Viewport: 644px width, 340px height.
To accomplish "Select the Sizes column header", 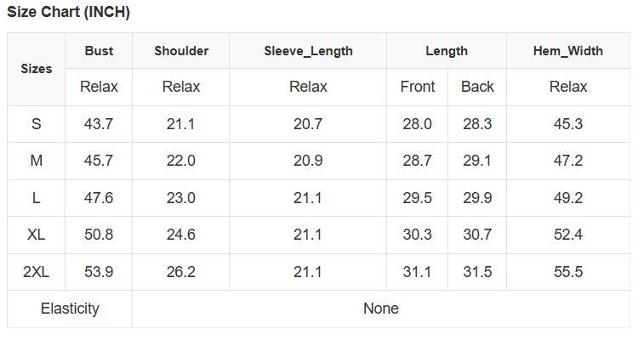I will click(x=37, y=69).
